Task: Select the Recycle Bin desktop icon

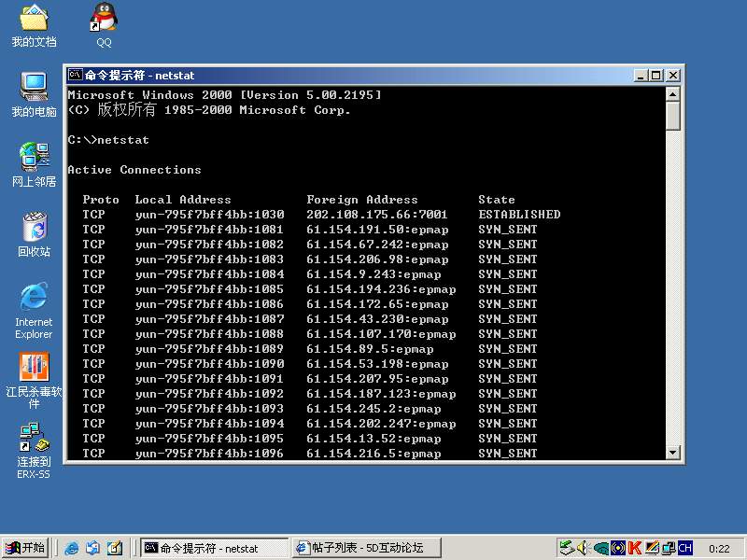Action: (x=34, y=234)
